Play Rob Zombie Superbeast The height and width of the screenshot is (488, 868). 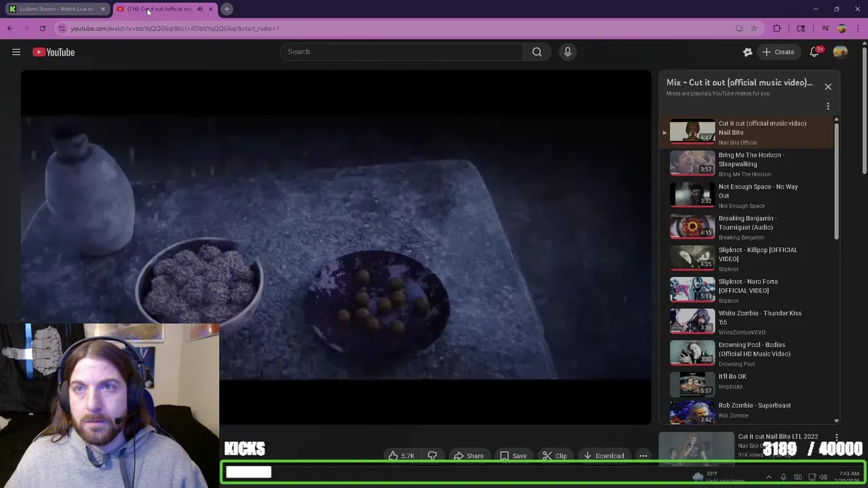pyautogui.click(x=746, y=411)
